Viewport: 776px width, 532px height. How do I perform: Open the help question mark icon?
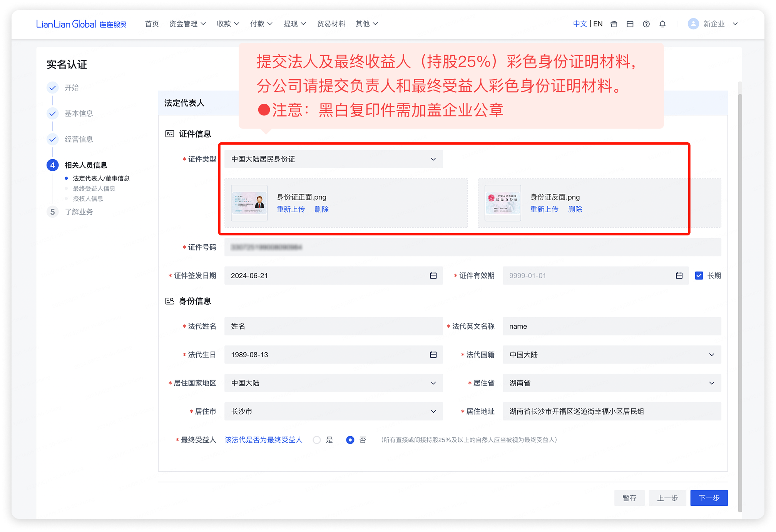click(646, 24)
